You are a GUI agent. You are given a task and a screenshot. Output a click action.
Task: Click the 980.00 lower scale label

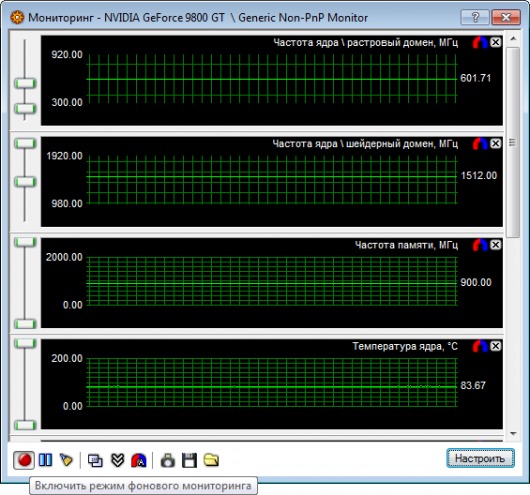[67, 204]
